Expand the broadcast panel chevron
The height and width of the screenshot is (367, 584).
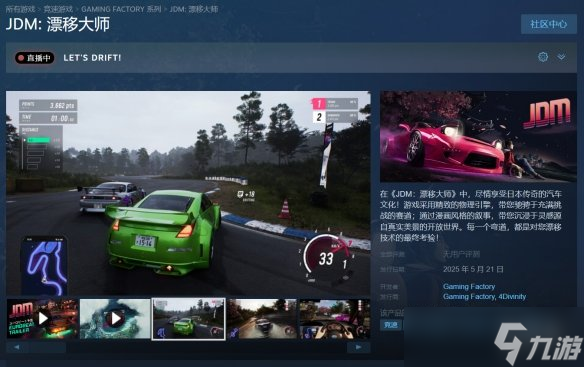[x=561, y=57]
